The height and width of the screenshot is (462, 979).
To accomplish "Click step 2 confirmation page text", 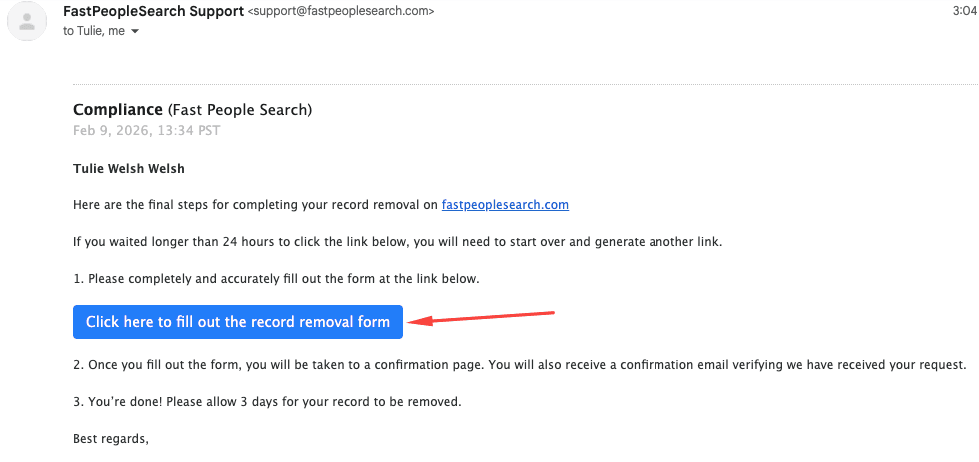I will pyautogui.click(x=520, y=365).
